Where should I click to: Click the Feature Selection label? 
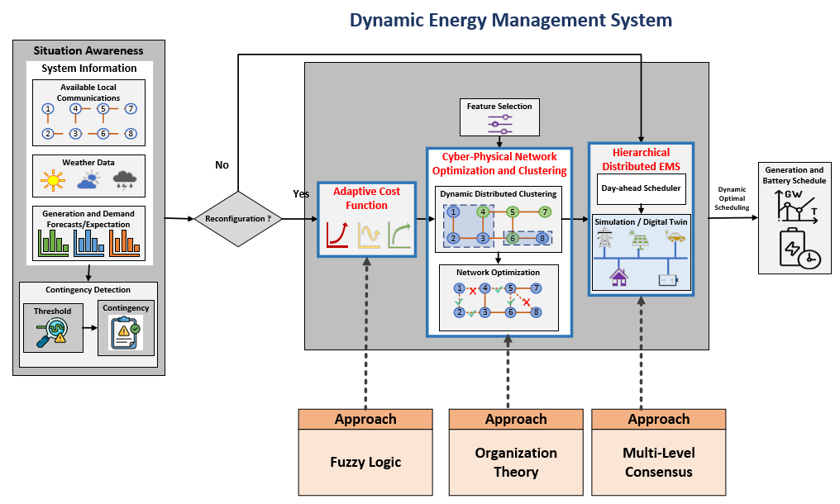click(x=499, y=106)
